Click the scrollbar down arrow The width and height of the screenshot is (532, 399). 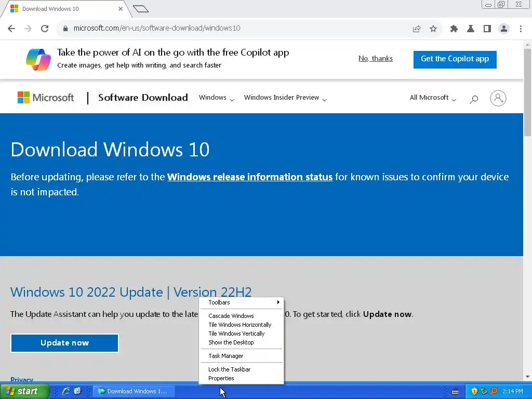click(527, 377)
